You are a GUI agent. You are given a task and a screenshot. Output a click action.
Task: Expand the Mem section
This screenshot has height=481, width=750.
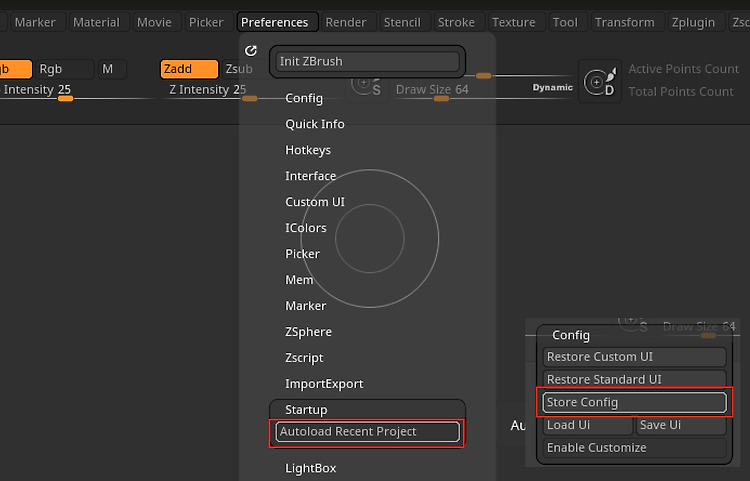pos(299,280)
